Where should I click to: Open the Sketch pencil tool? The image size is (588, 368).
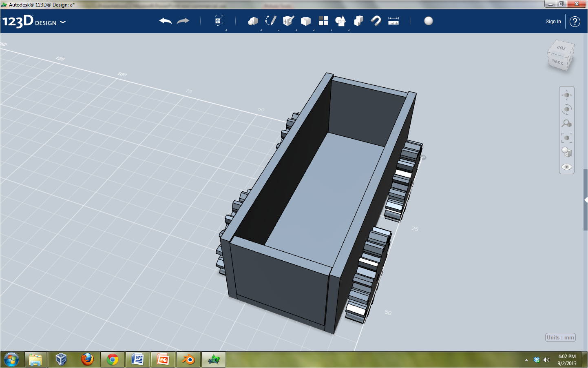271,21
